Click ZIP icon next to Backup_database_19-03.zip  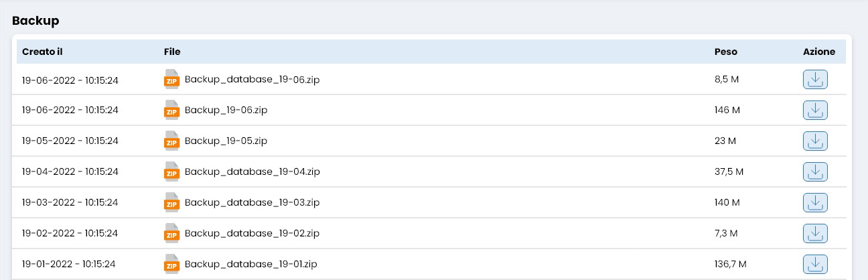172,203
